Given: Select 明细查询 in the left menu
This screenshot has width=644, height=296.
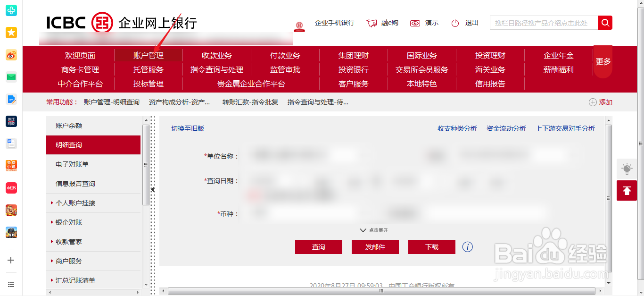Looking at the screenshot, I should [93, 145].
